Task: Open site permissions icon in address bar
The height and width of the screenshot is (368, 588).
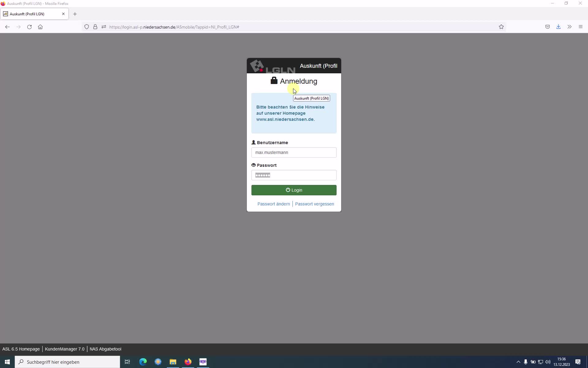Action: tap(104, 27)
